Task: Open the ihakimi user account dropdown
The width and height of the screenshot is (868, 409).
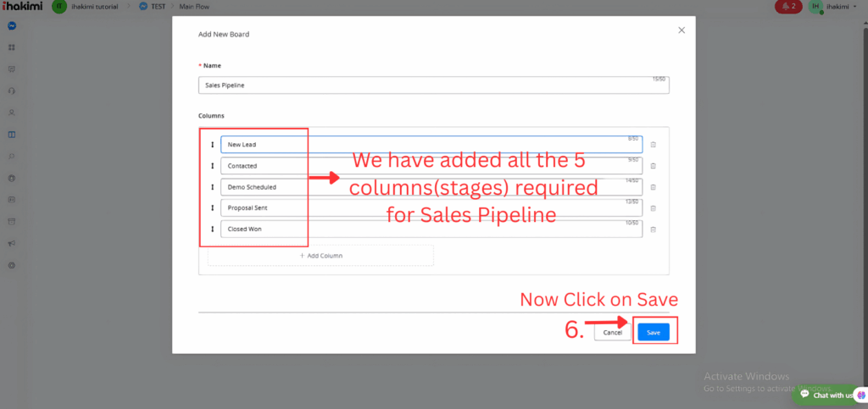Action: click(x=836, y=7)
